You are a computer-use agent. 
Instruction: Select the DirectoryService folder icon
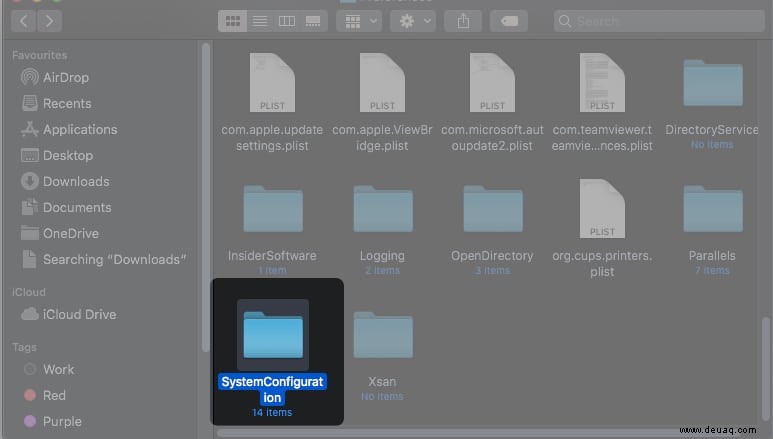(x=713, y=83)
